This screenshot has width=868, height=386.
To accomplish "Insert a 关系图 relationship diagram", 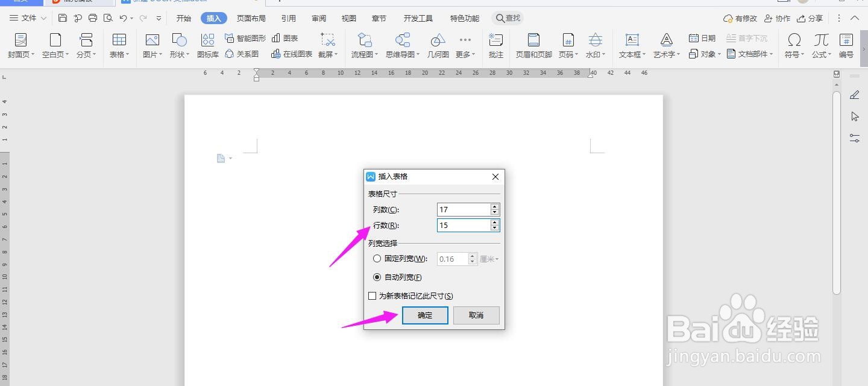I will [242, 54].
